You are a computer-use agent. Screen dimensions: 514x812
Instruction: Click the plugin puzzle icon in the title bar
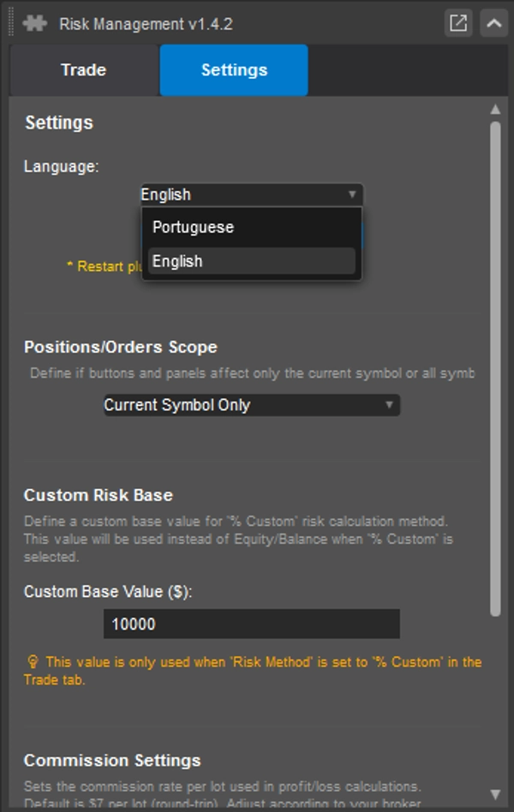coord(33,23)
